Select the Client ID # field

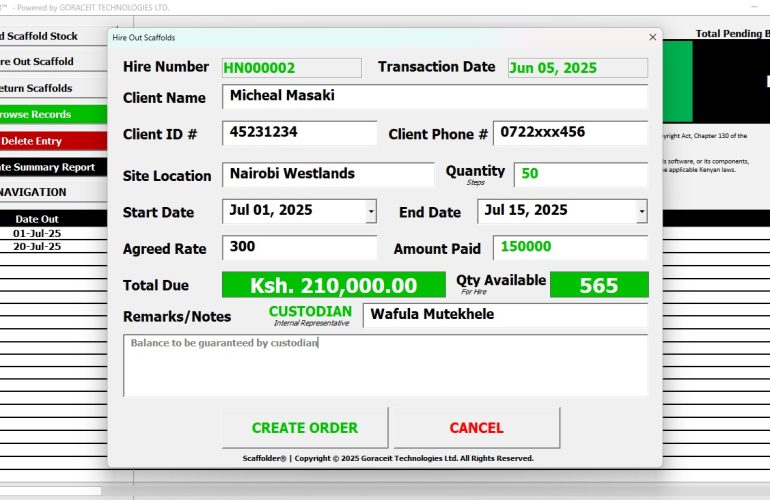[x=299, y=133]
